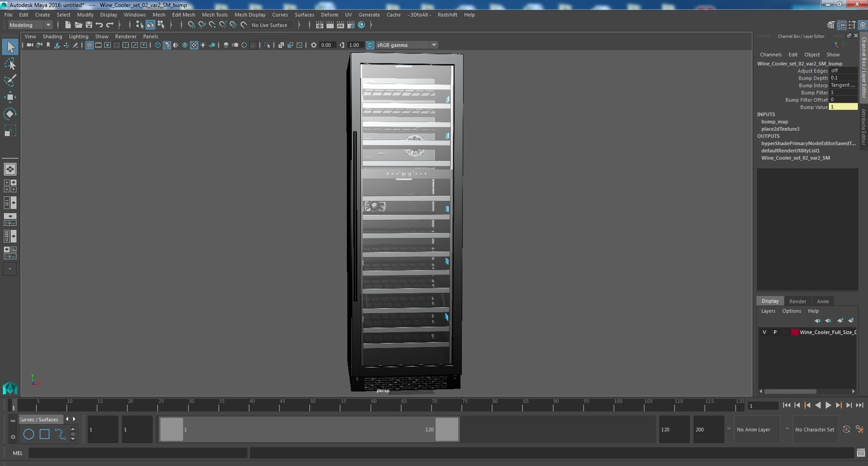Open Bump Interp Tangent value dropdown
This screenshot has height=466, width=868.
pyautogui.click(x=843, y=85)
